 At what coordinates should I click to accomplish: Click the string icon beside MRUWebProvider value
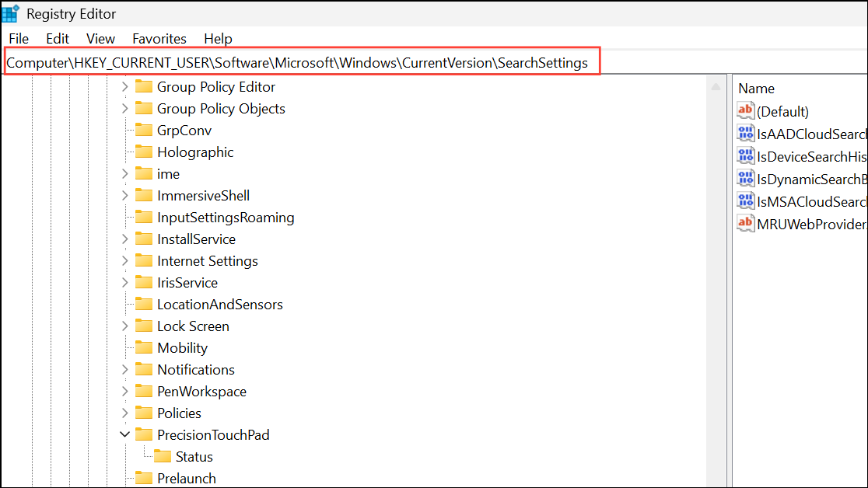click(x=746, y=224)
